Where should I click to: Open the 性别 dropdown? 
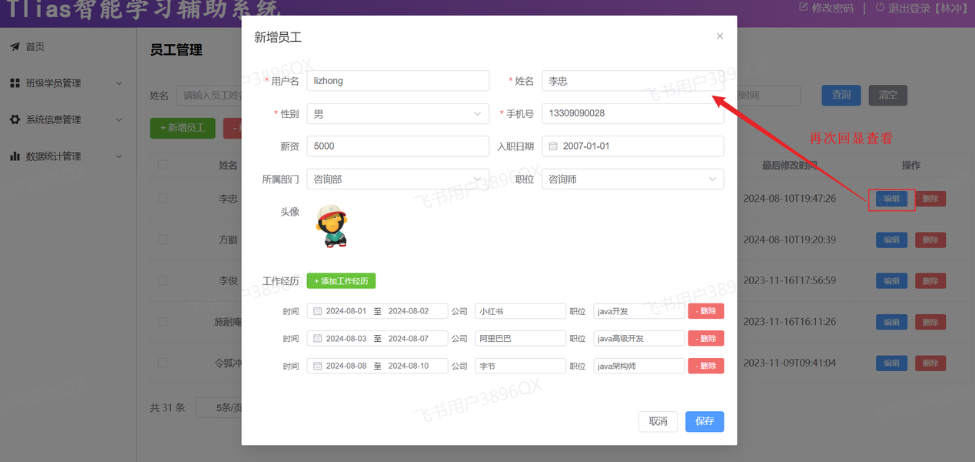coord(398,114)
